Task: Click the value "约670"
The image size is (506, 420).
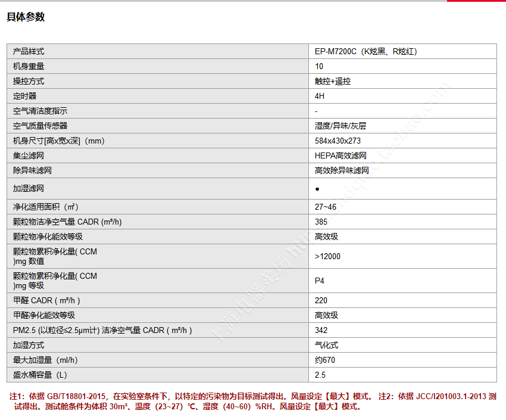Action: point(324,360)
